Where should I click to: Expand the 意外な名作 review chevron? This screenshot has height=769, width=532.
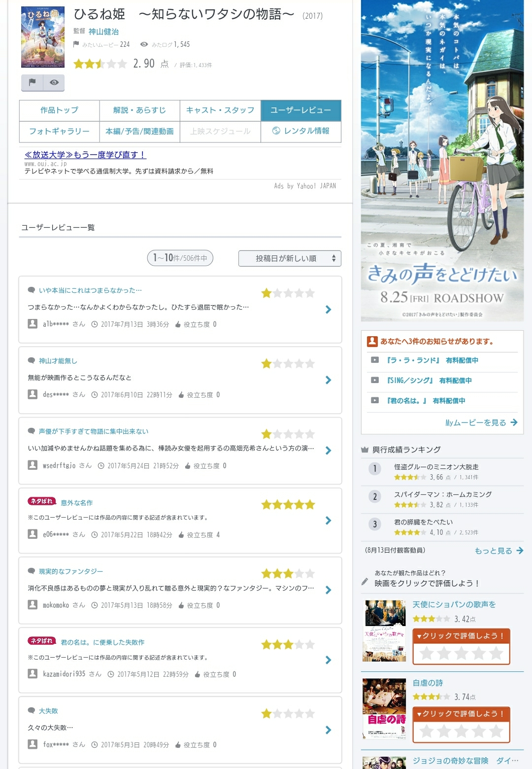pos(329,521)
